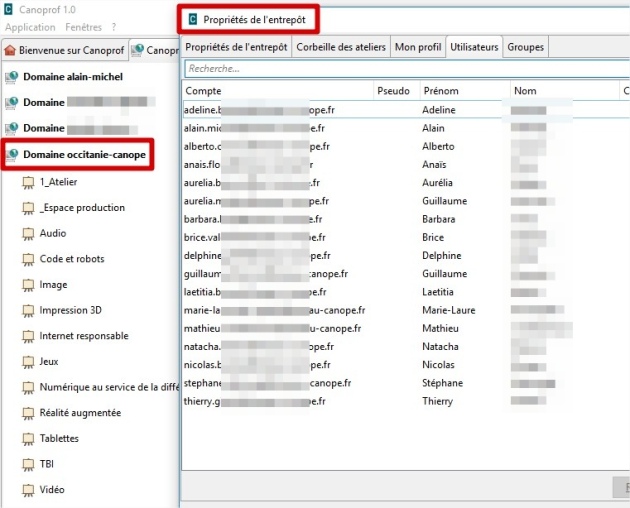Switch to Bienvenue sur Canoprof tab
Image resolution: width=630 pixels, height=508 pixels.
pyautogui.click(x=65, y=50)
